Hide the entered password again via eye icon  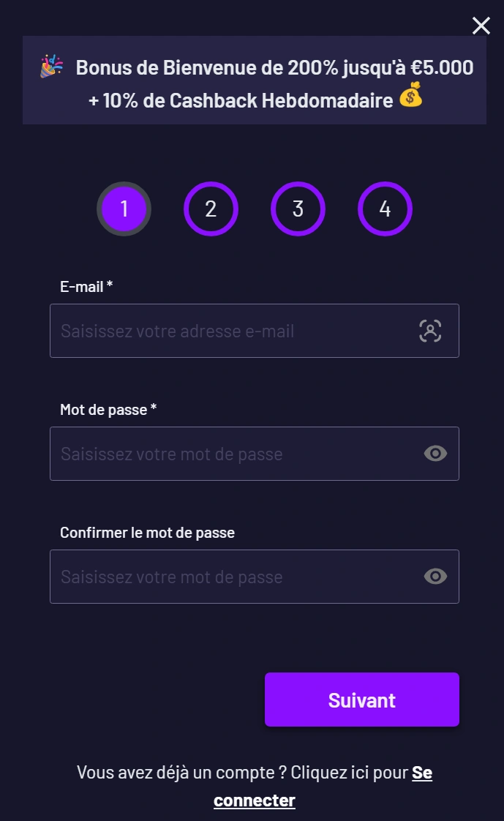[x=435, y=454]
